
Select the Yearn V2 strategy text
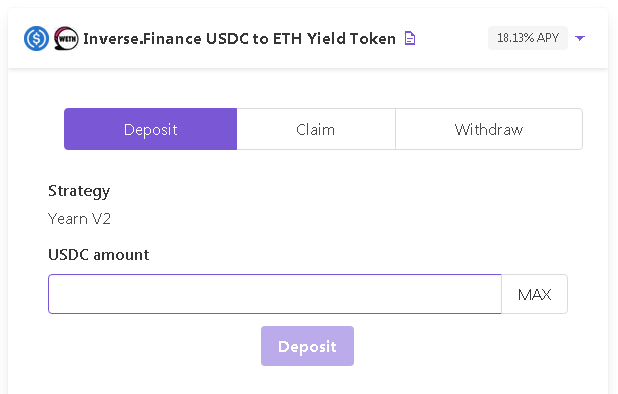click(79, 219)
